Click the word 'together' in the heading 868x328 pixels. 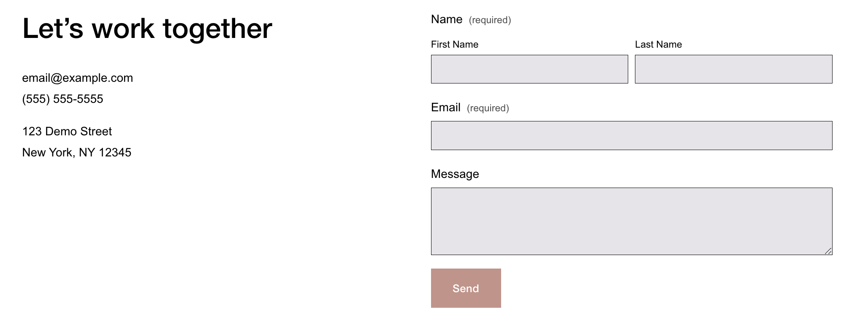coord(217,29)
